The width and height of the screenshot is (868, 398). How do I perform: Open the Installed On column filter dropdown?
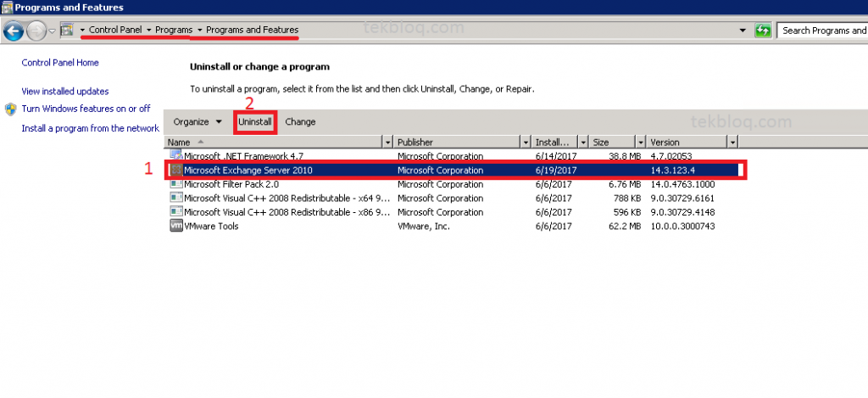583,143
